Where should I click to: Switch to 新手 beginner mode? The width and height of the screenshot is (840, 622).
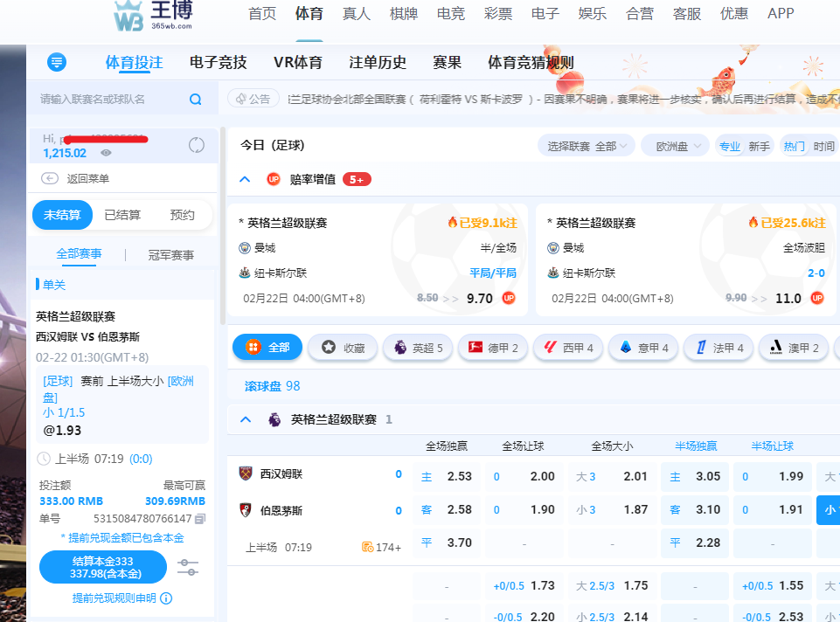tap(759, 147)
